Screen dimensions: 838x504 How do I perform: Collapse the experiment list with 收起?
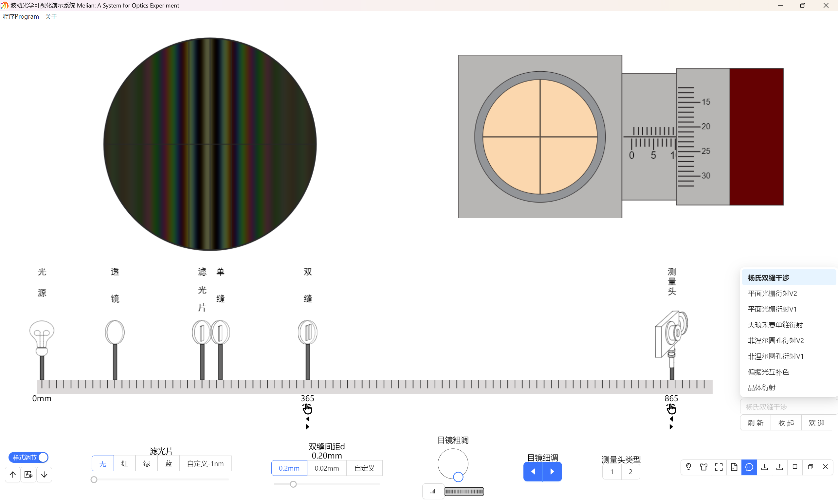tap(786, 422)
